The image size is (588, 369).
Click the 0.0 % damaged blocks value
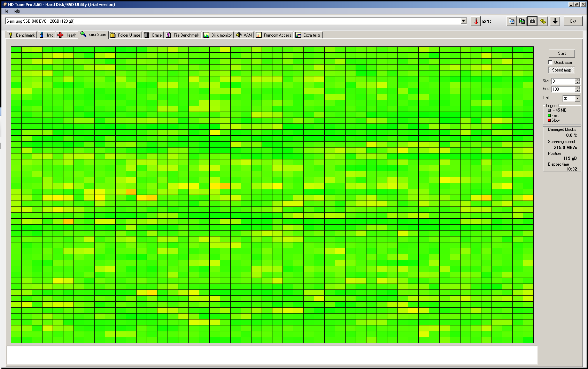pos(571,135)
